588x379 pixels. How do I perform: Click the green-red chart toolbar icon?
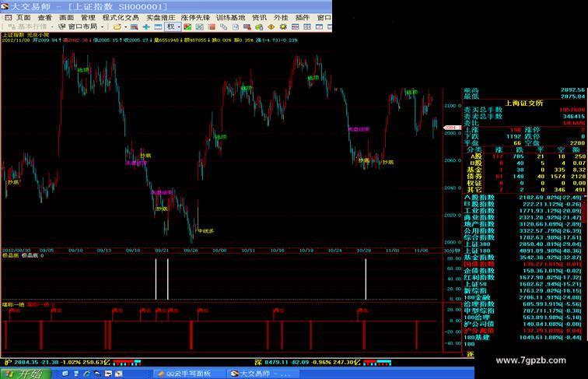tap(187, 27)
